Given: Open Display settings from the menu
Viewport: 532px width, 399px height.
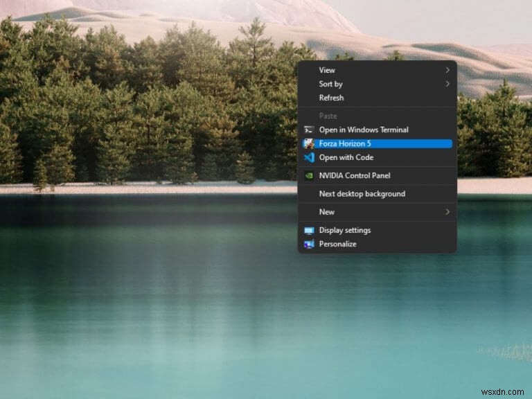Looking at the screenshot, I should 377,231.
